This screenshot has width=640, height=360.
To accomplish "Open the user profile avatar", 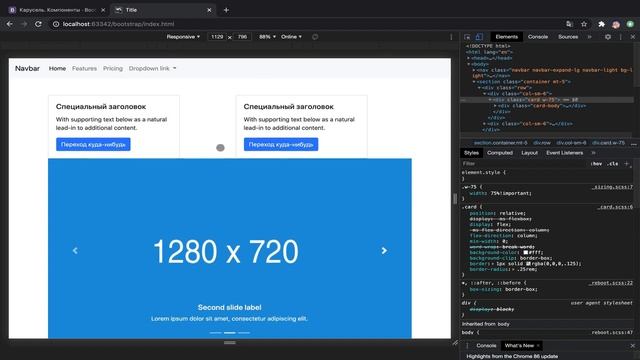I will [x=616, y=24].
